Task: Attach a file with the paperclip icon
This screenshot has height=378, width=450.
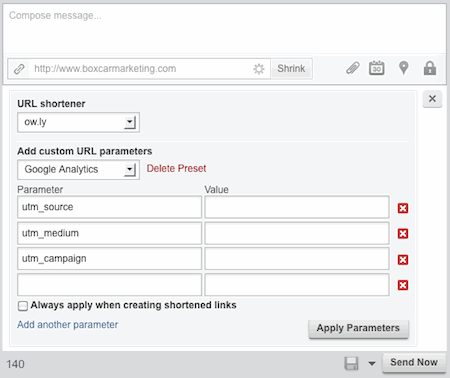Action: [353, 68]
